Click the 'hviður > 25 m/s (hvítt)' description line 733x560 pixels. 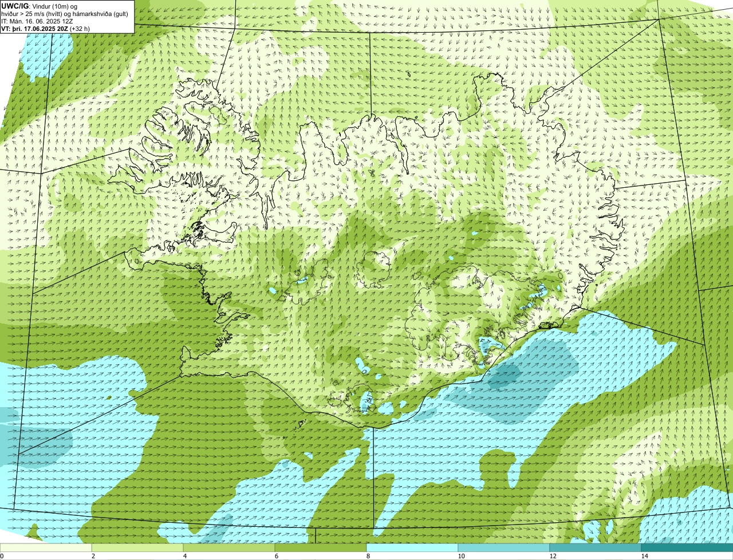(x=65, y=13)
